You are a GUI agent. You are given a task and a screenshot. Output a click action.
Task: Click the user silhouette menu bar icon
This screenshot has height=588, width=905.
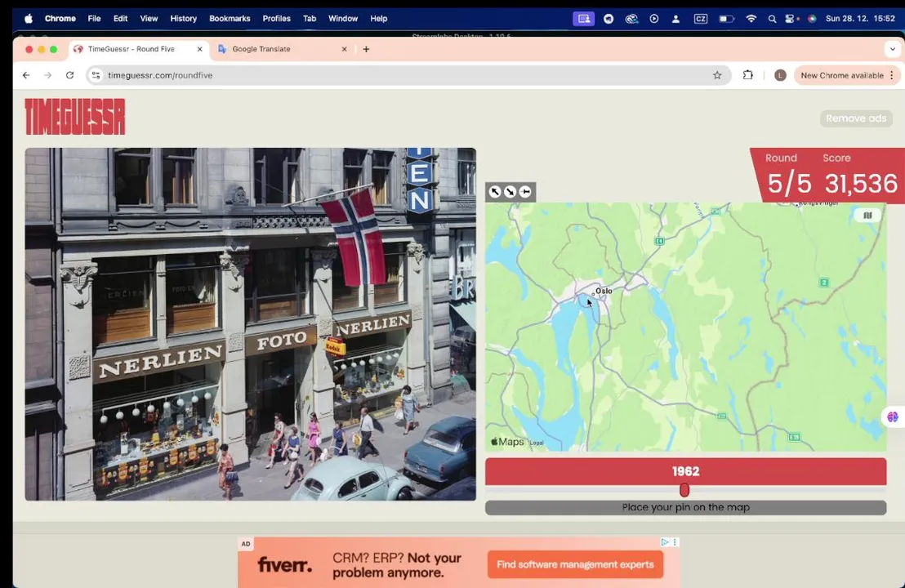point(675,19)
